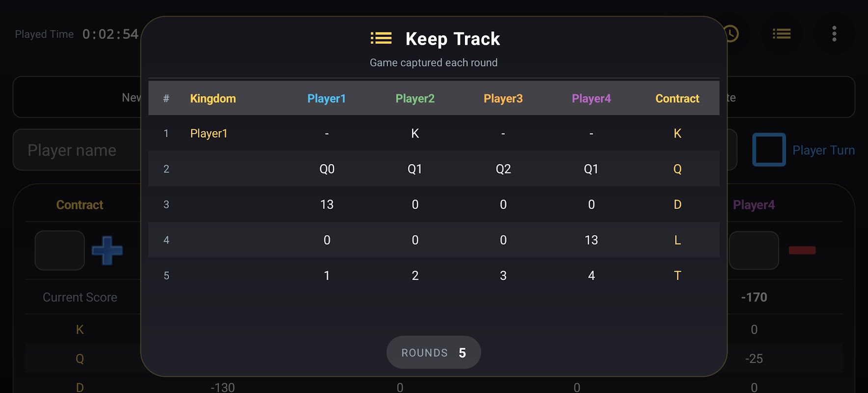868x393 pixels.
Task: Click the empty contract box beside plus
Action: (60, 251)
